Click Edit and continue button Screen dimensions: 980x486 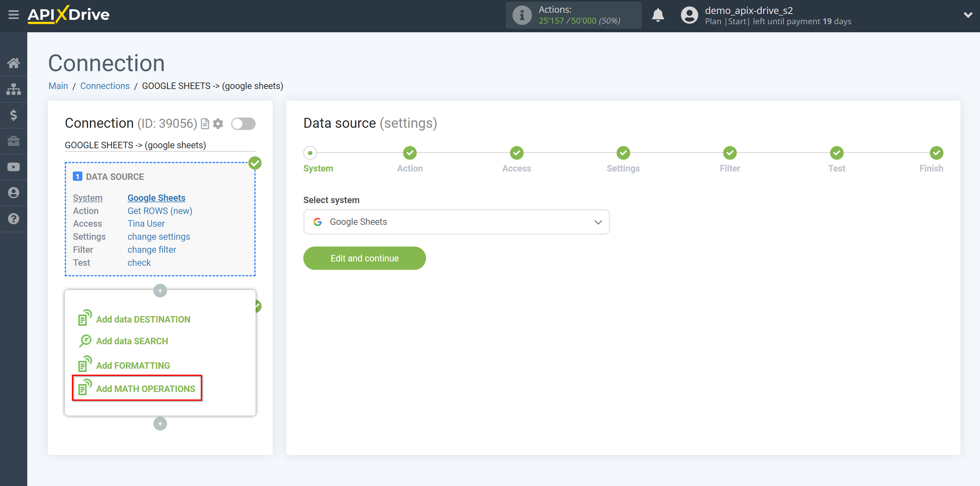pos(364,258)
